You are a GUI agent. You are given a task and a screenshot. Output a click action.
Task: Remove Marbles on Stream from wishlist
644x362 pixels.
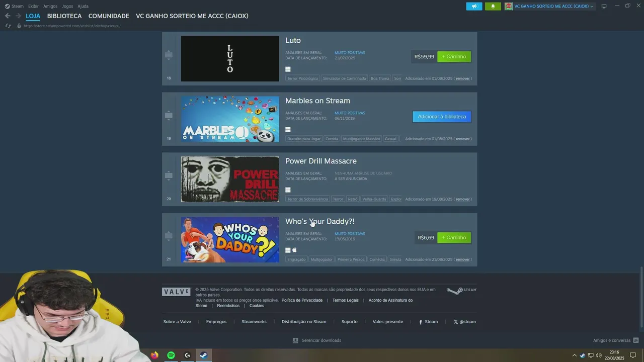(463, 139)
